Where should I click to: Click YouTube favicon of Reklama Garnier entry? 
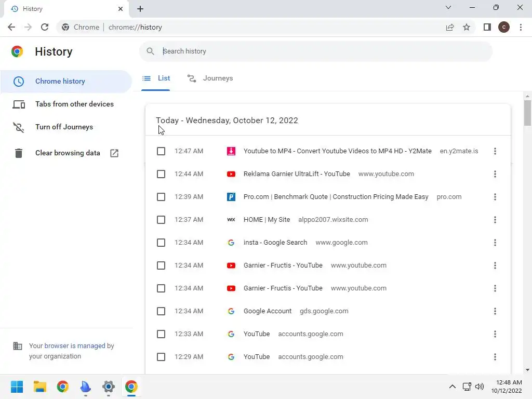pos(231,174)
